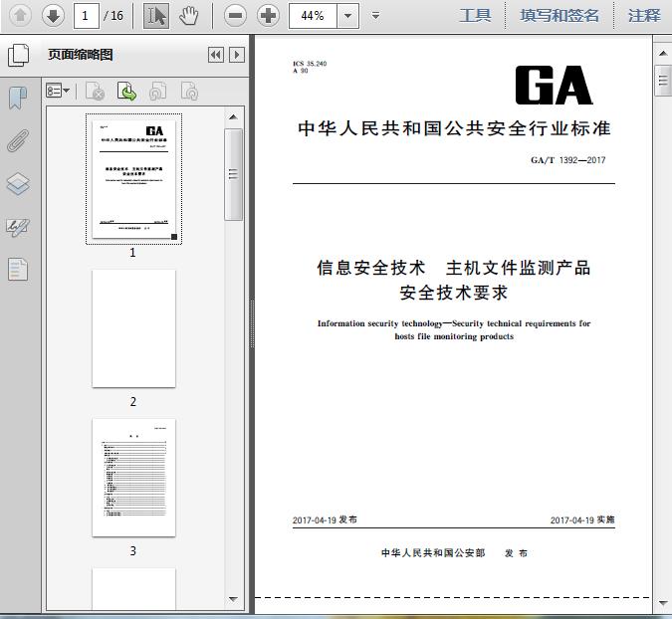Click the rotate counterclockwise page icon
Viewport: 672px width, 619px height.
(158, 92)
